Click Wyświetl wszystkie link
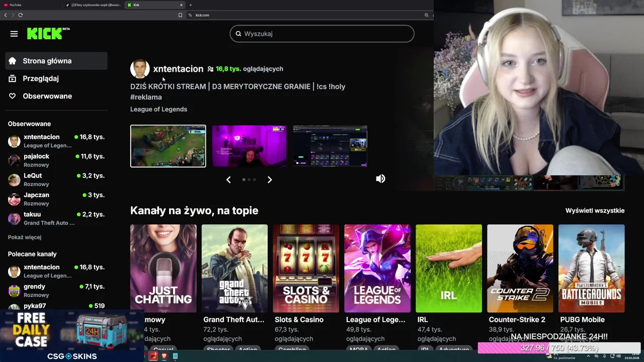 pos(595,211)
